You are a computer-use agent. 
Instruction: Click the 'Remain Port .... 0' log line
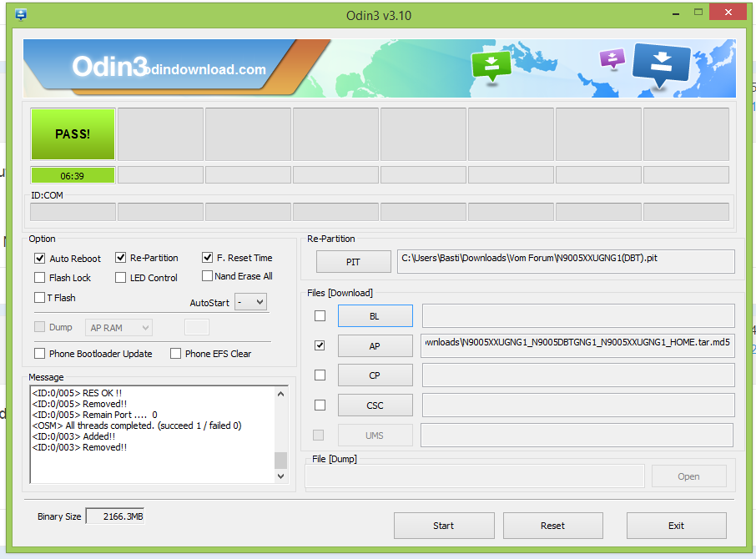(x=95, y=415)
